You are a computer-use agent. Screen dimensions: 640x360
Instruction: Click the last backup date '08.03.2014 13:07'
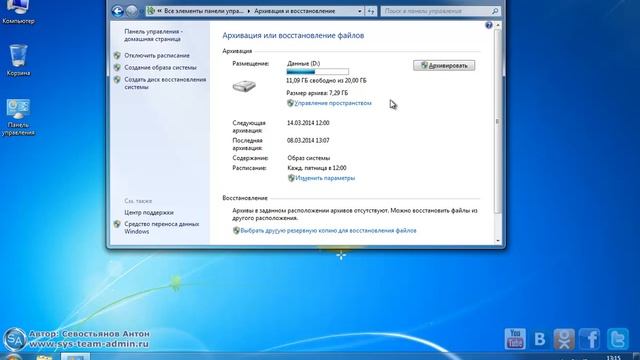point(308,140)
